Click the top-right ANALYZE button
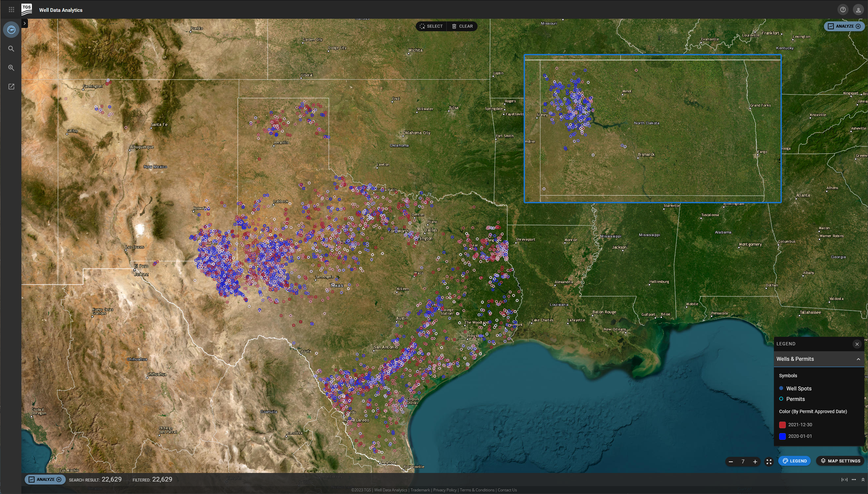This screenshot has width=868, height=494. (844, 26)
